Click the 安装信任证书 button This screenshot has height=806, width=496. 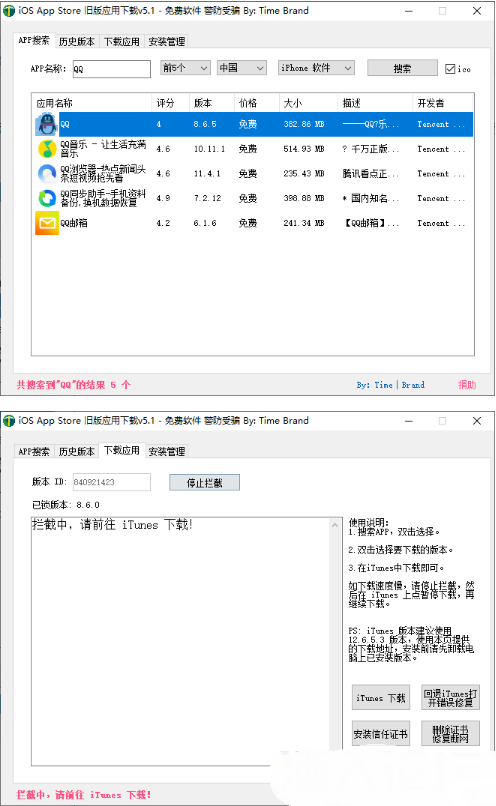tap(381, 734)
